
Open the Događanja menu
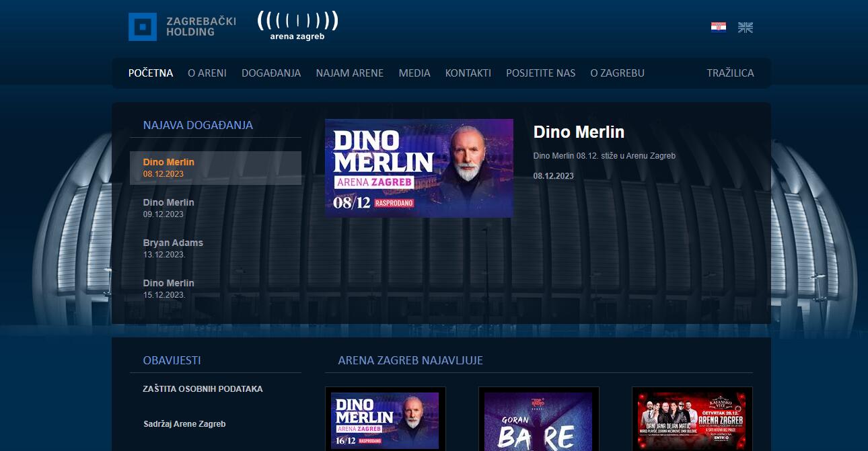pos(271,73)
